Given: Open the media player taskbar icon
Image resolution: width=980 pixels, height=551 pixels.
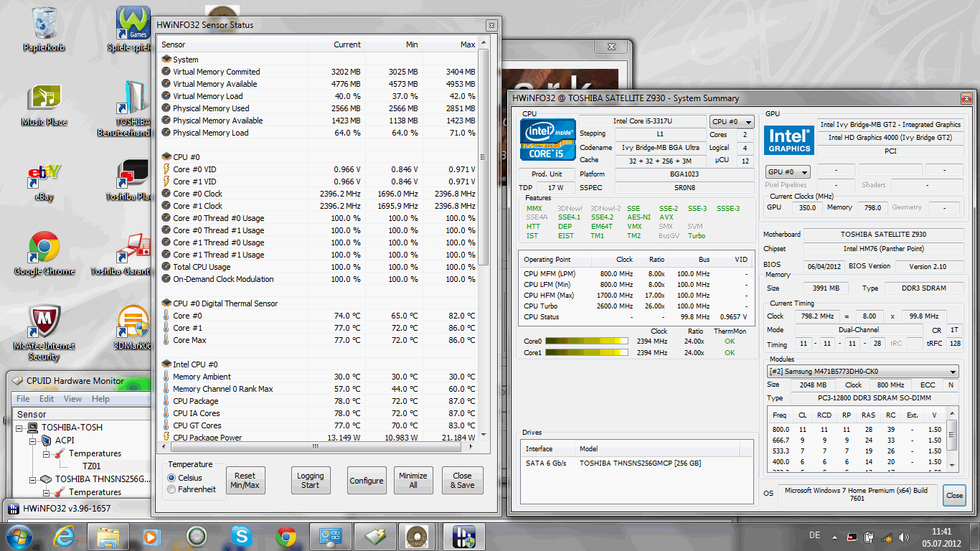Looking at the screenshot, I should [153, 537].
